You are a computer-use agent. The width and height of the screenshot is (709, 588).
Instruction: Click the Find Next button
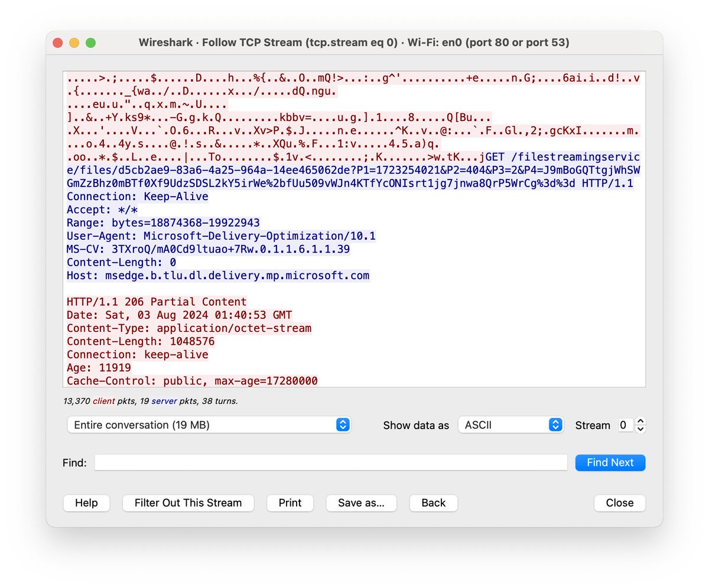point(610,463)
